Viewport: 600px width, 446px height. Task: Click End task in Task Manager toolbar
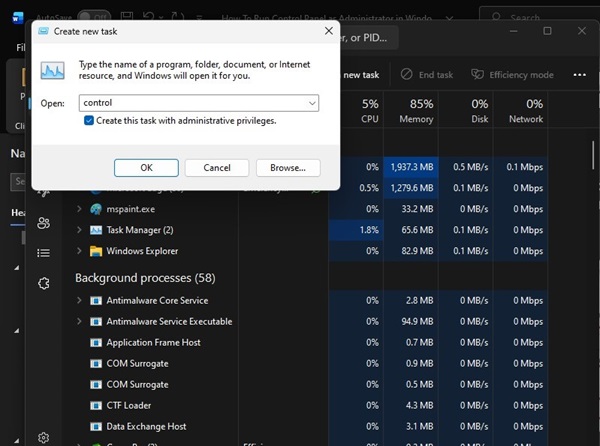(427, 75)
